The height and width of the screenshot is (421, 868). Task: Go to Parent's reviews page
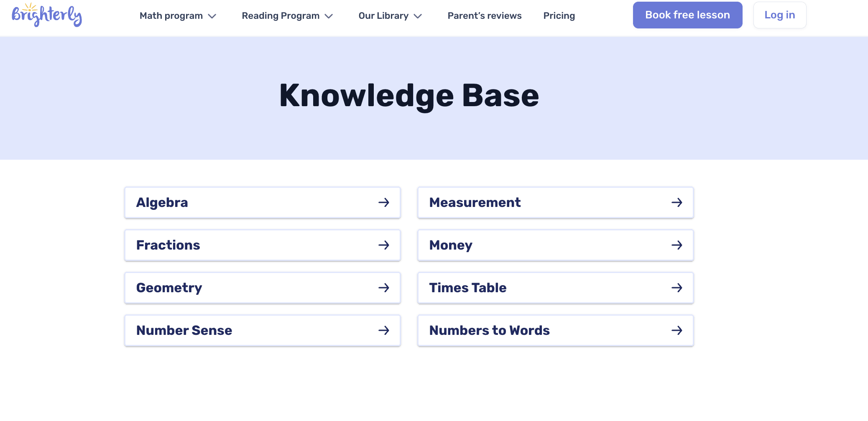coord(484,16)
